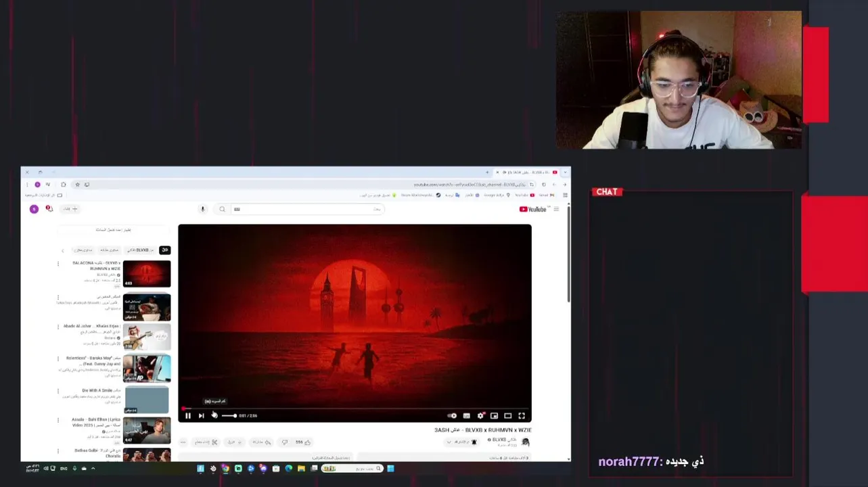This screenshot has height=487, width=868.
Task: Toggle subtitles captions button in player
Action: [x=466, y=416]
